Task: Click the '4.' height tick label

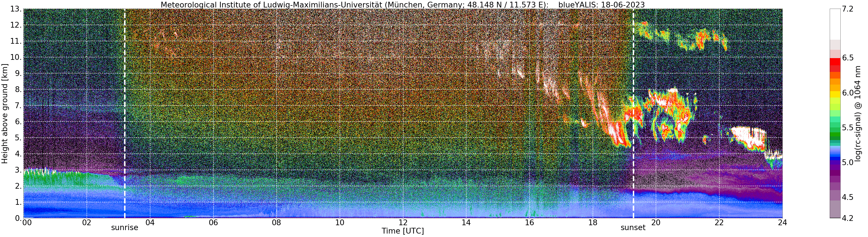Action: click(18, 154)
